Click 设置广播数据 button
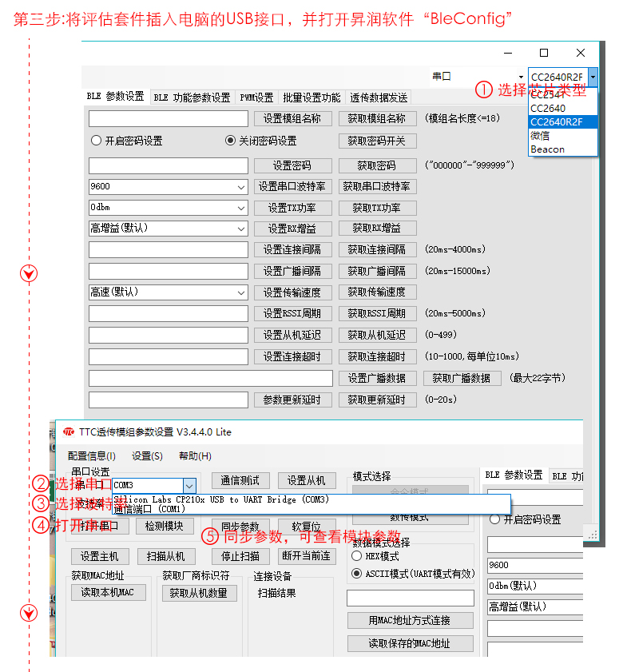This screenshot has height=672, width=623. [378, 379]
